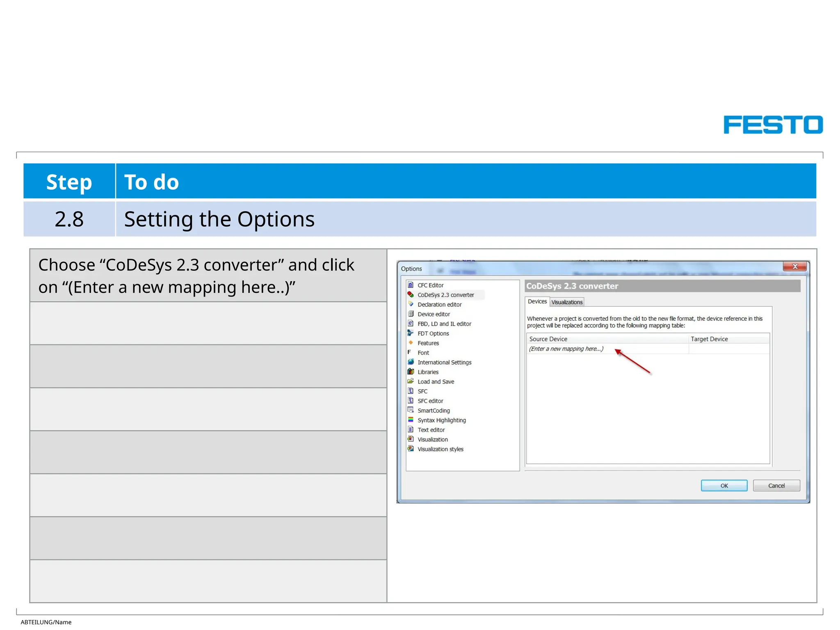Click the Font F icon

409,352
